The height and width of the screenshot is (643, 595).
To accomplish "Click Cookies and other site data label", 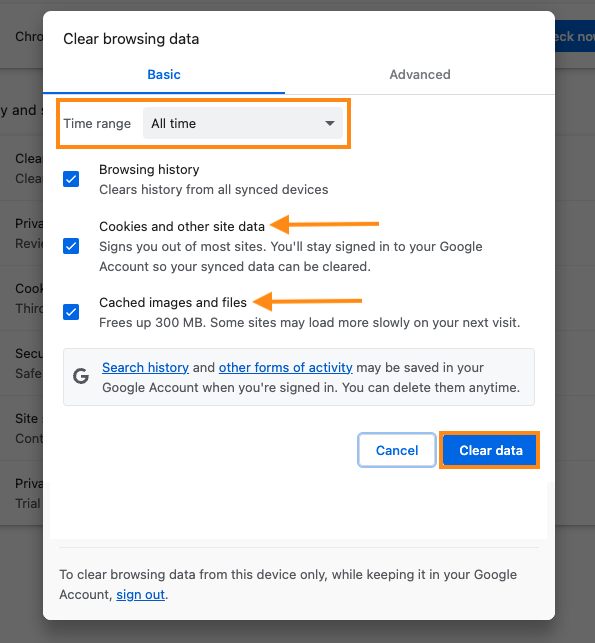I will pyautogui.click(x=182, y=226).
